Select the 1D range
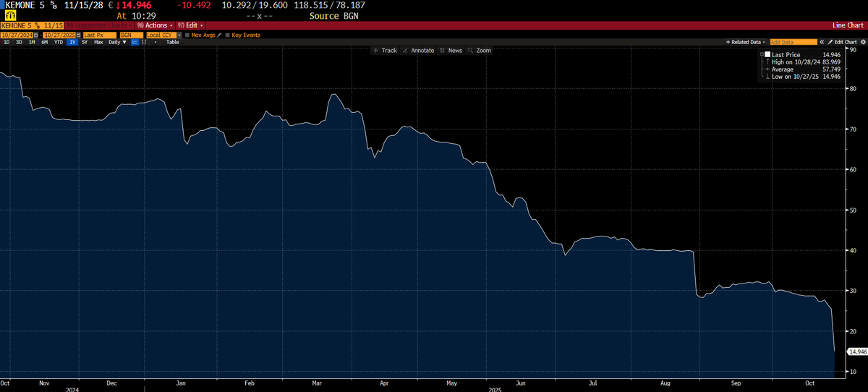868x392 pixels. pos(7,42)
